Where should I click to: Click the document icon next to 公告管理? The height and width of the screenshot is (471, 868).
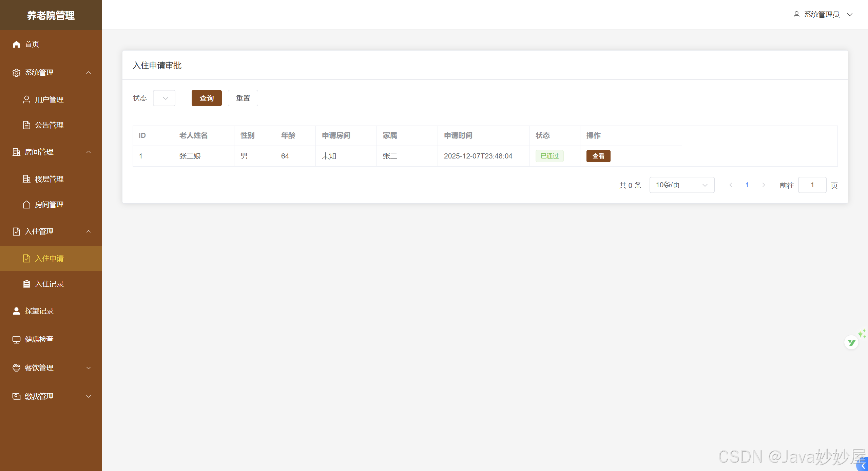coord(26,125)
